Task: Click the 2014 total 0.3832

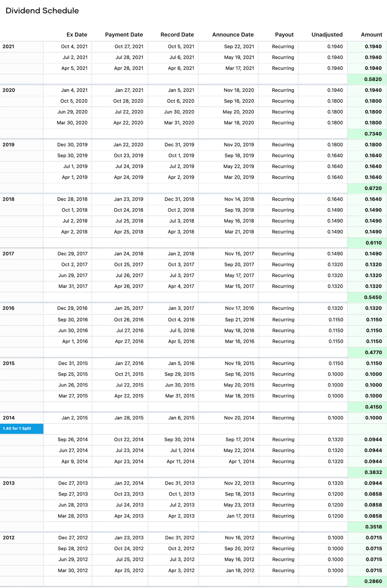Action: coord(373,472)
